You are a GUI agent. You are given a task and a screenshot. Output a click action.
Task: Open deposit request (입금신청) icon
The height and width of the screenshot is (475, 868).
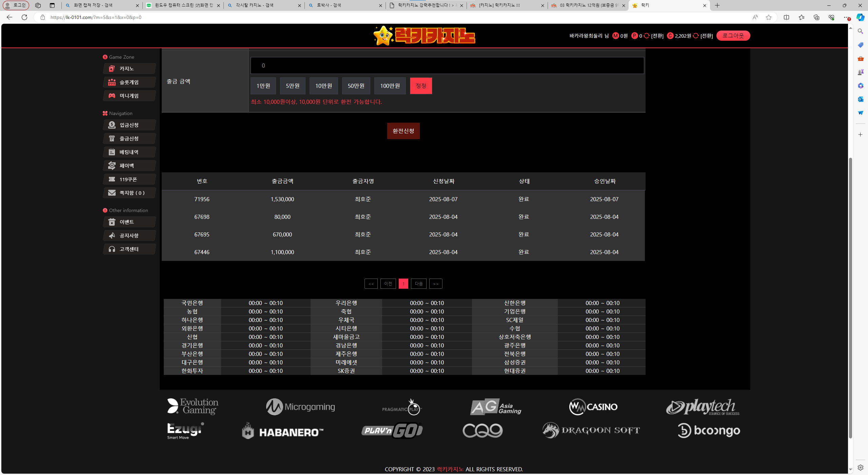coord(112,125)
